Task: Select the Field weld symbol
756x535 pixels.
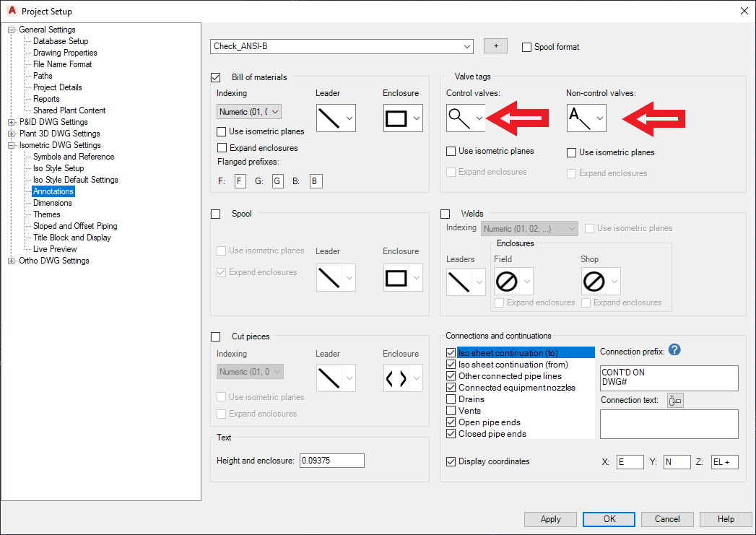Action: [509, 282]
